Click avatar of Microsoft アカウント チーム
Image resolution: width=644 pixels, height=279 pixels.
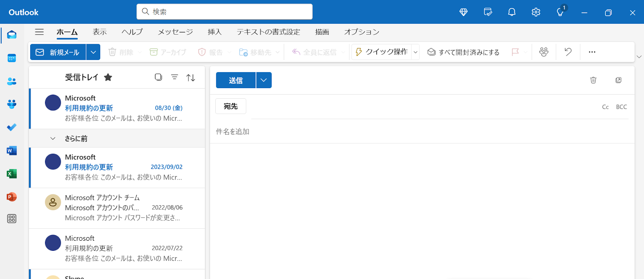tap(53, 203)
